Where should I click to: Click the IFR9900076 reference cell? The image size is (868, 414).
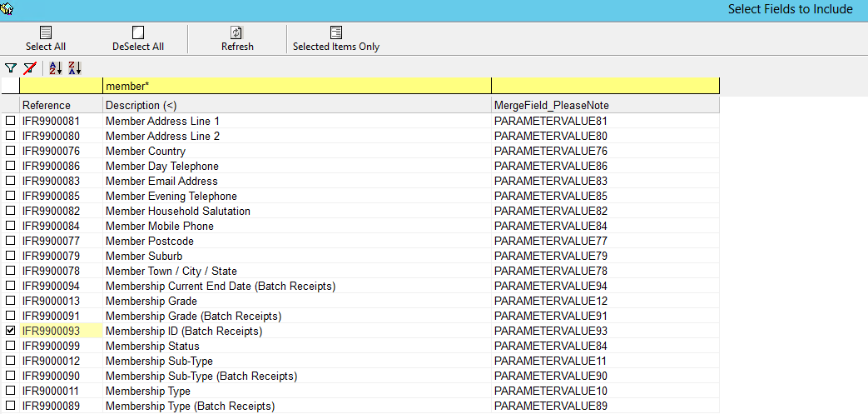(x=61, y=151)
